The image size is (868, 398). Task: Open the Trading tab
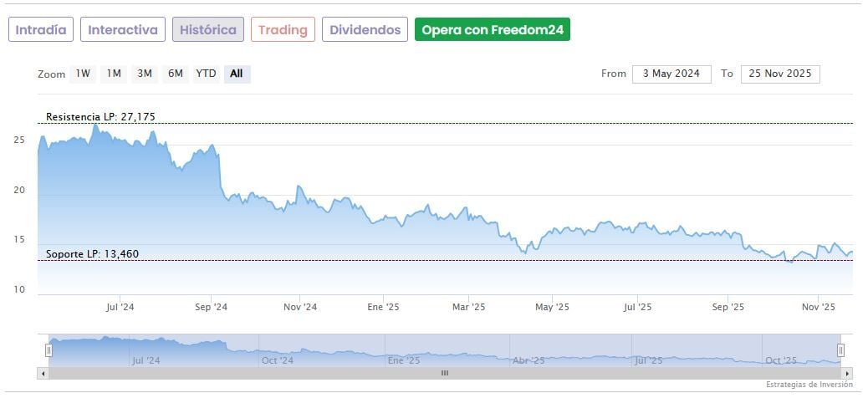pos(283,29)
